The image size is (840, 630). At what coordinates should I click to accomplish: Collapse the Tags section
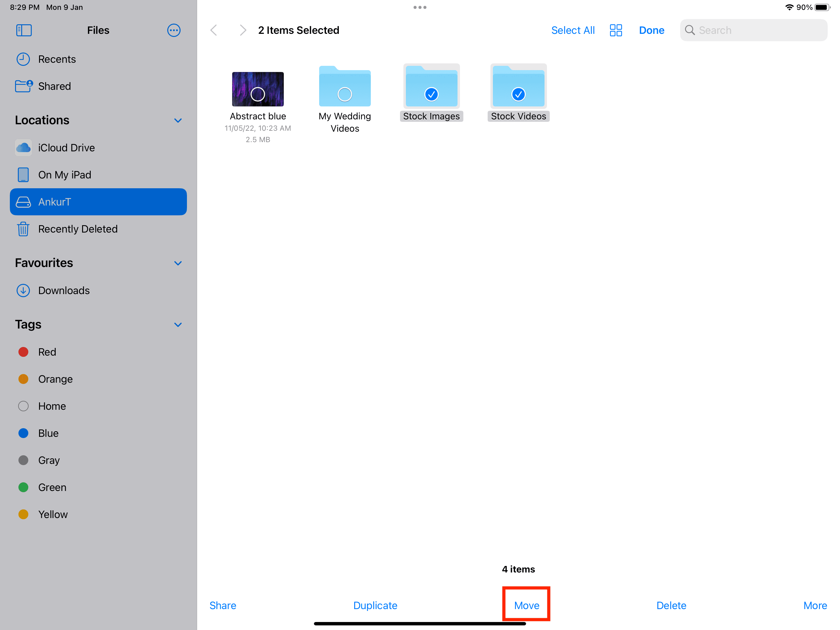178,325
